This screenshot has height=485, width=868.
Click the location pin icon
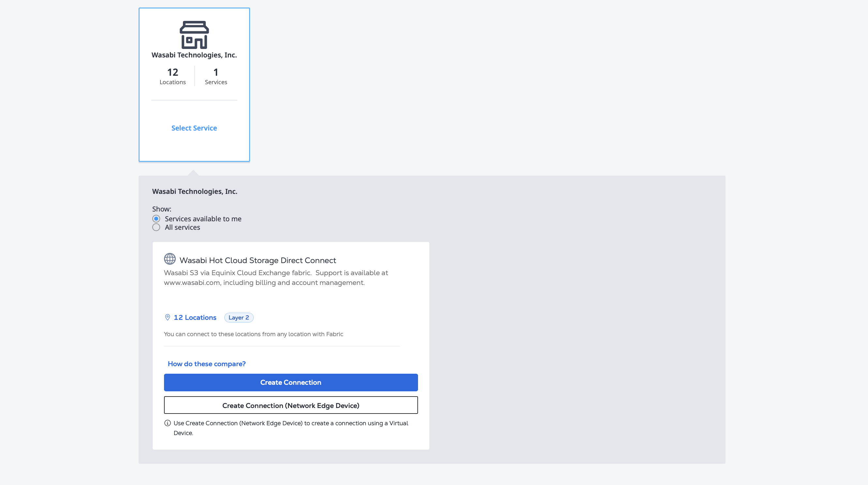coord(168,317)
